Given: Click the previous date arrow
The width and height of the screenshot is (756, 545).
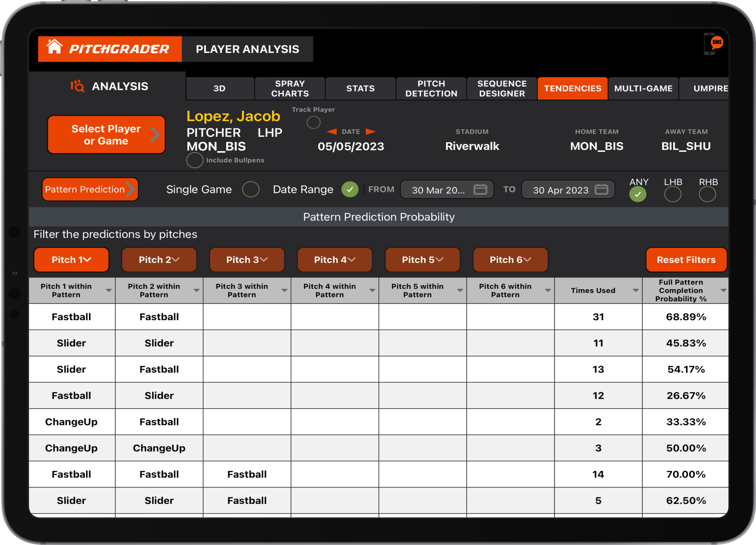Looking at the screenshot, I should (331, 131).
